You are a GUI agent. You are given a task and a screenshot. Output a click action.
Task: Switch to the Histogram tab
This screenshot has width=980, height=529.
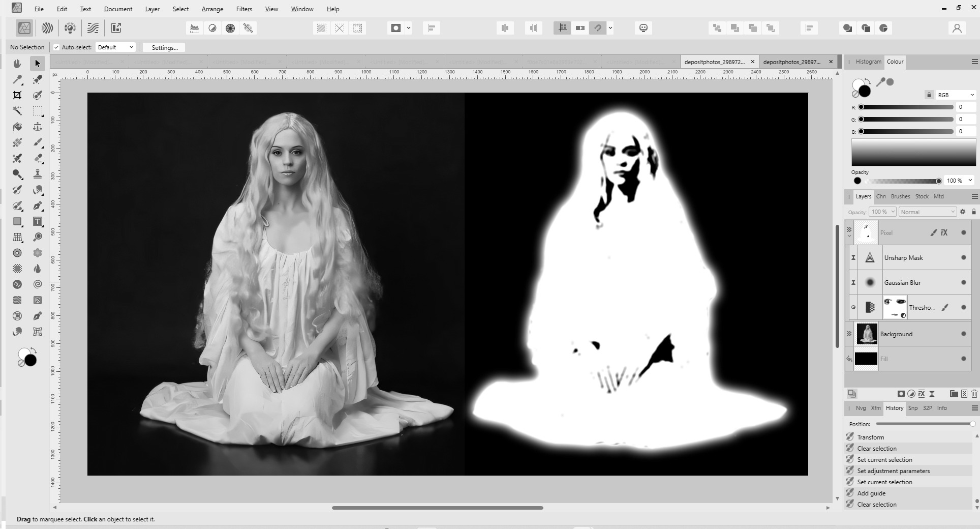click(x=868, y=62)
